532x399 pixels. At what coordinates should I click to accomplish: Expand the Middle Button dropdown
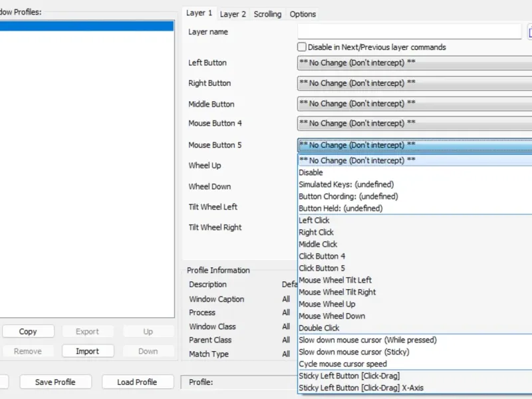pyautogui.click(x=414, y=104)
